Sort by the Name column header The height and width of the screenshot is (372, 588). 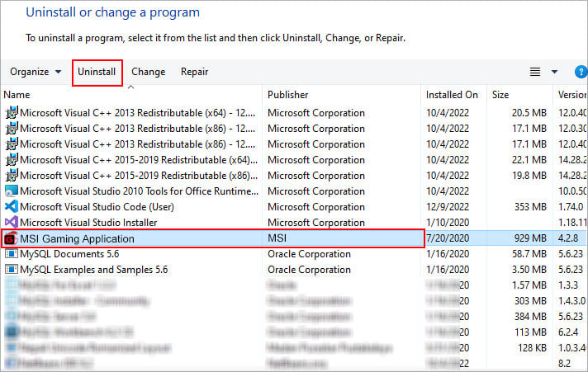(x=17, y=95)
